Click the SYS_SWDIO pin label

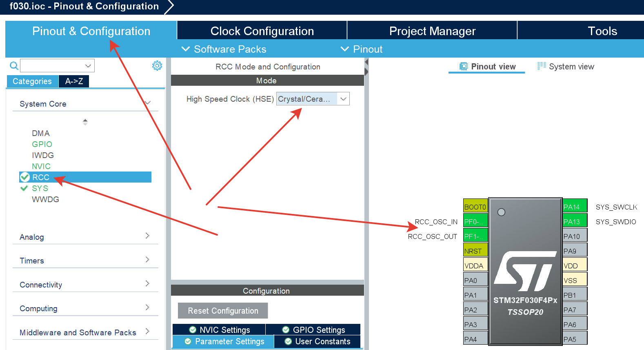[616, 222]
